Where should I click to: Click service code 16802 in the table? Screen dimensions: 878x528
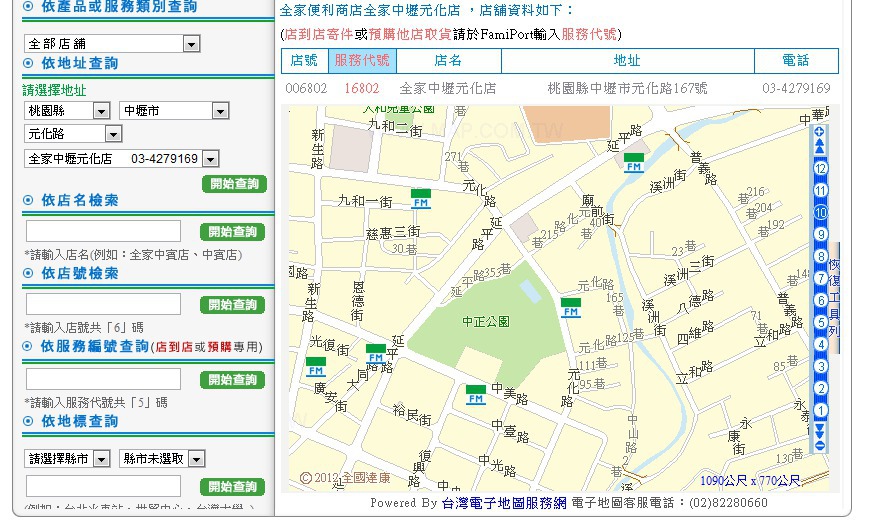[x=362, y=88]
